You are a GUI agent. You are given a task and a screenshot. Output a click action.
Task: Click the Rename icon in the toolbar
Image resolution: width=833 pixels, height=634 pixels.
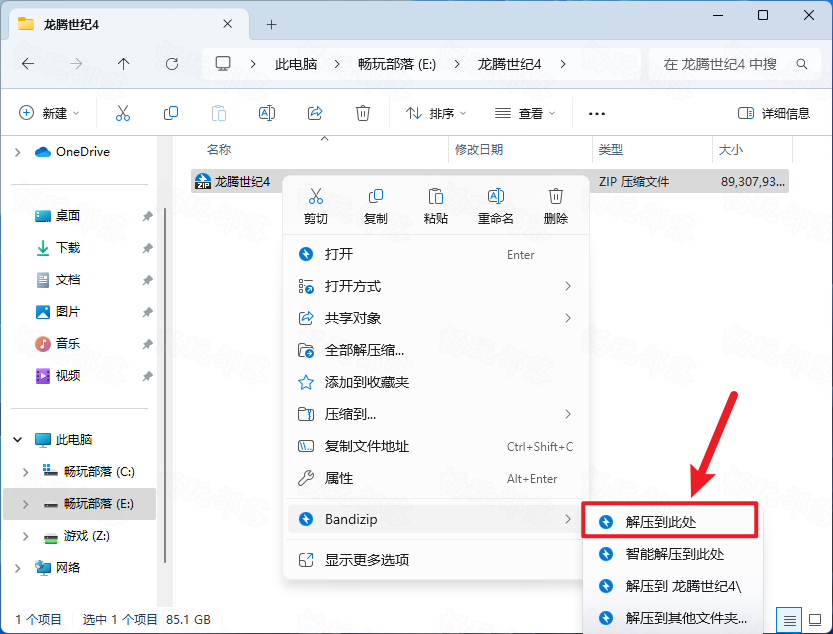267,113
